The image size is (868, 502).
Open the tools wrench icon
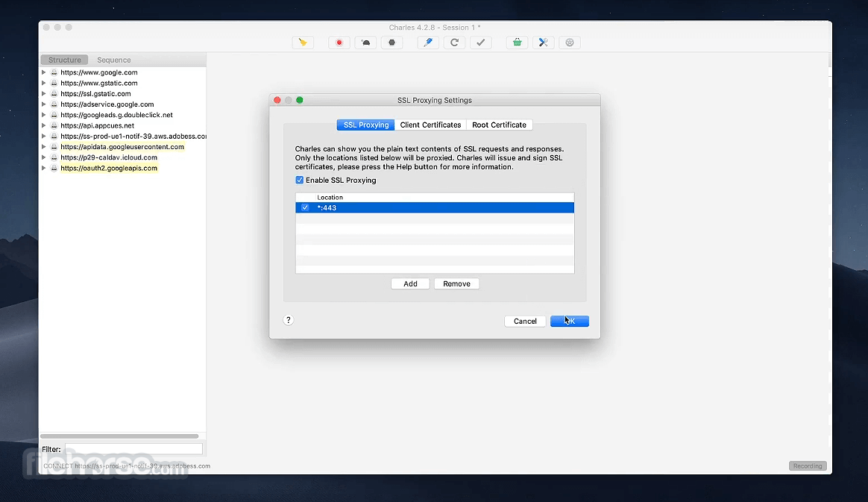click(544, 43)
